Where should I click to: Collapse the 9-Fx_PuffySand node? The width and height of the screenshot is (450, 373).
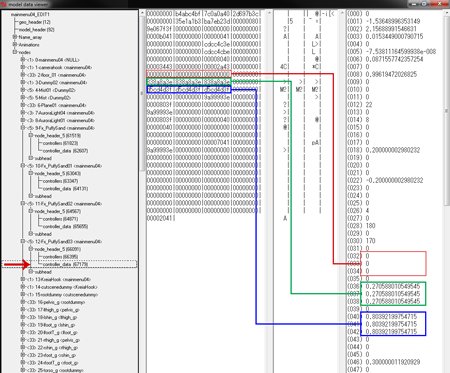click(x=23, y=128)
